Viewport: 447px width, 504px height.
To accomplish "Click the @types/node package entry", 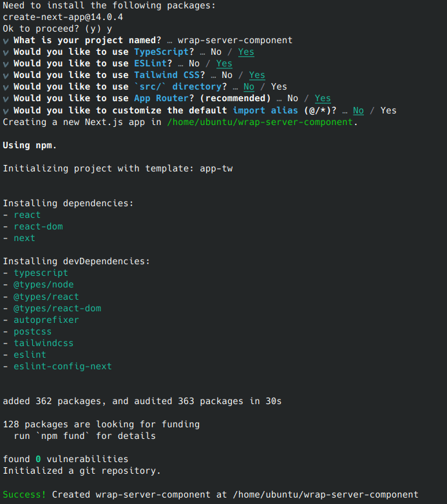I will (44, 285).
